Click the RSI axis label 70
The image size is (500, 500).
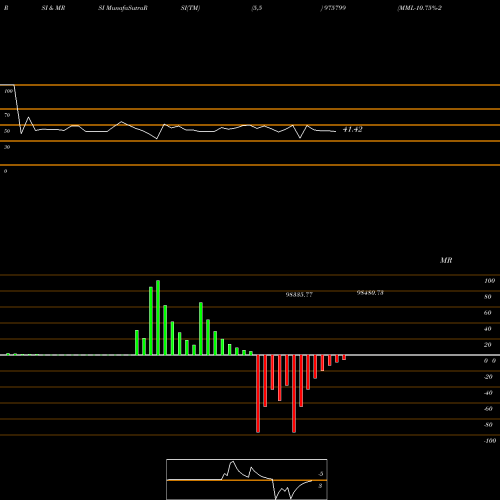click(x=7, y=115)
